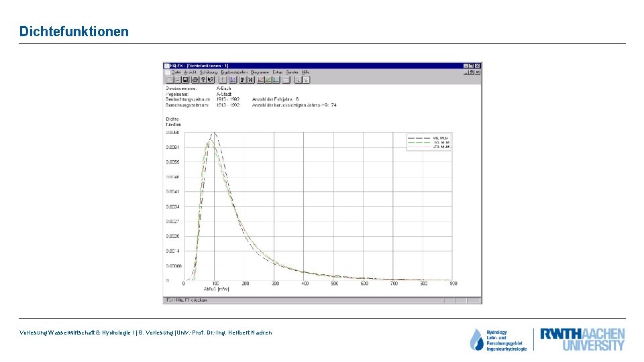Click the y-axis label Dichtefunktion
Image resolution: width=644 pixels, height=362 pixels.
point(173,121)
